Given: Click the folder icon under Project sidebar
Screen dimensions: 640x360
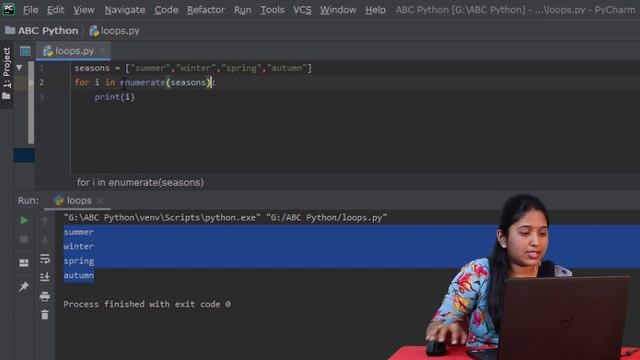Looking at the screenshot, I should click(x=7, y=96).
